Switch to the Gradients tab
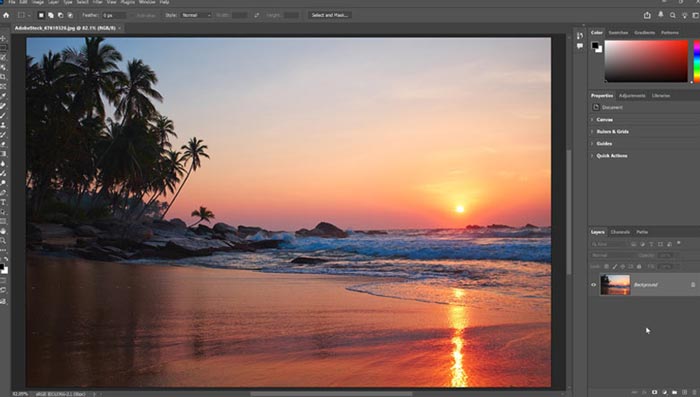Viewport: 700px width, 397px height. (645, 33)
